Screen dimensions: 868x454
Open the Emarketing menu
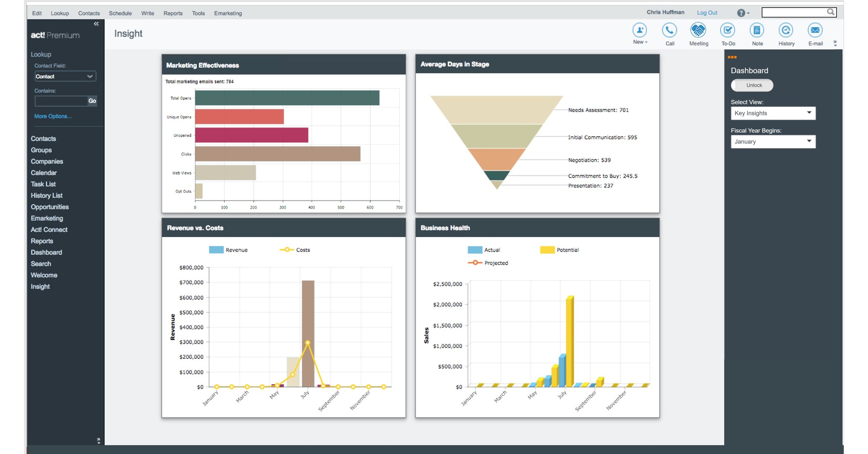click(x=228, y=13)
